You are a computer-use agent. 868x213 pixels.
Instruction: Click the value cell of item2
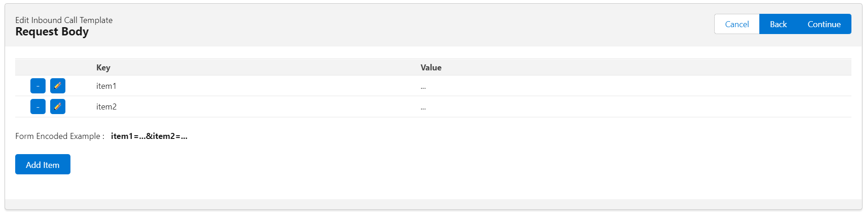point(423,107)
